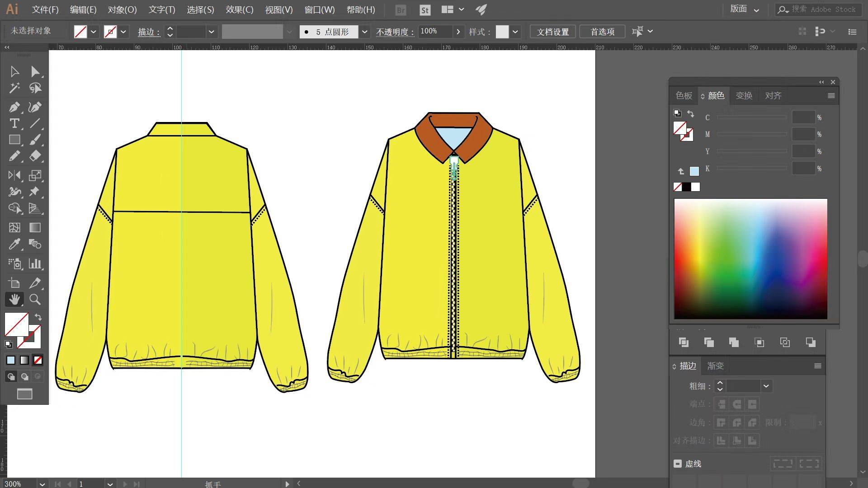Expand the stroke weight dropdown
868x488 pixels.
coord(211,32)
